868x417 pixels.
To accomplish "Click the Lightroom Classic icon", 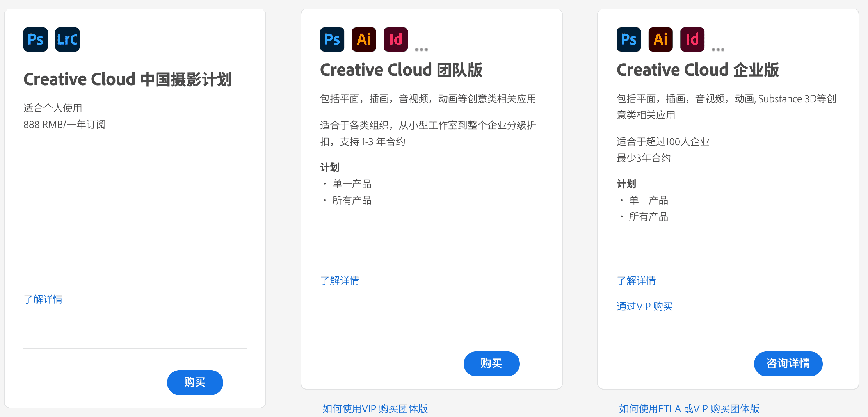I will tap(67, 39).
